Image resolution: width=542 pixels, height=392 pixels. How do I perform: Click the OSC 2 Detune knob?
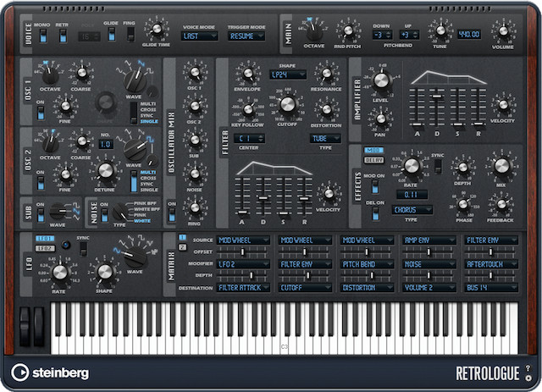click(x=105, y=170)
